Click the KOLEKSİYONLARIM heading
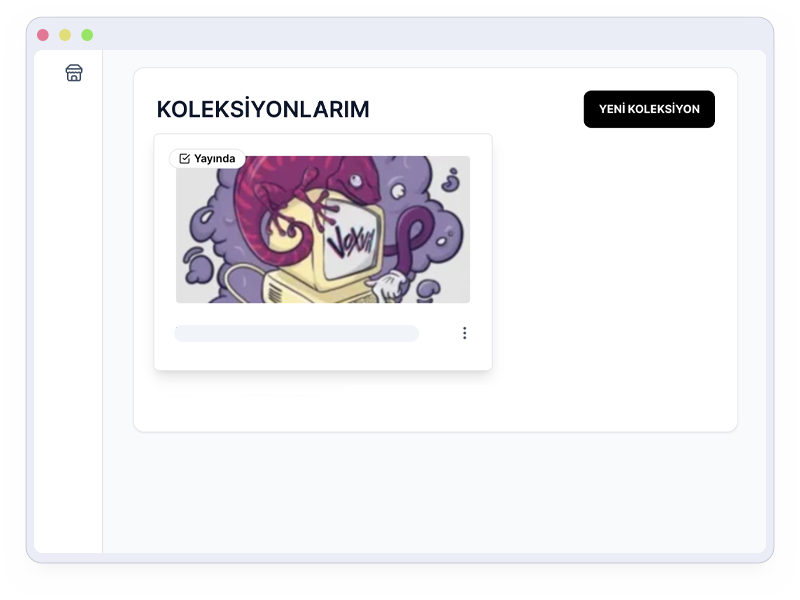The width and height of the screenshot is (800, 600). click(x=263, y=109)
